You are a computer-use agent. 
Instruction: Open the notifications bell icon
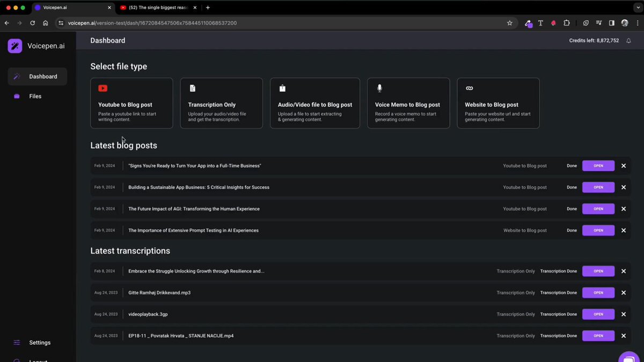click(628, 41)
